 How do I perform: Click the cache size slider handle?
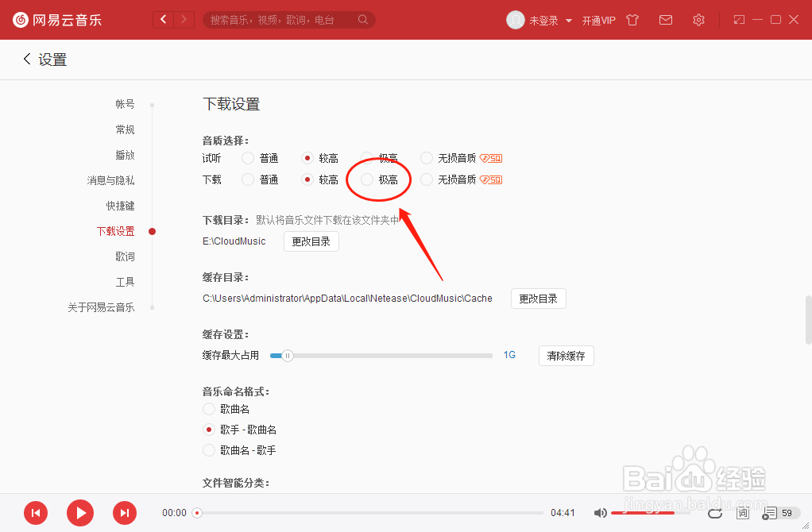[287, 356]
